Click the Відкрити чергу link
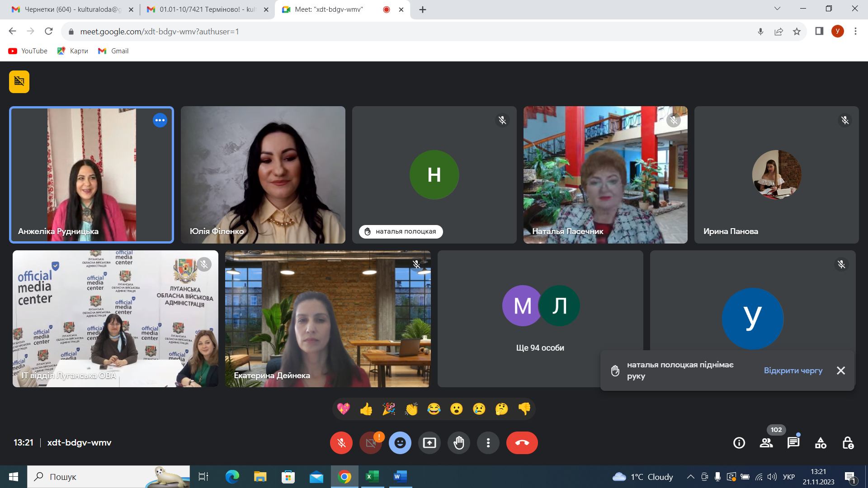 click(x=793, y=371)
